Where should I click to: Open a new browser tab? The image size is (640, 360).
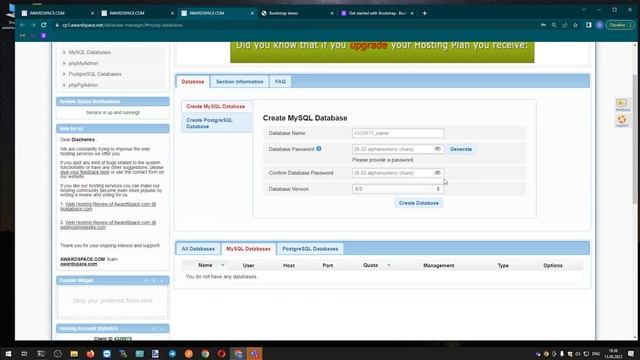pos(424,13)
